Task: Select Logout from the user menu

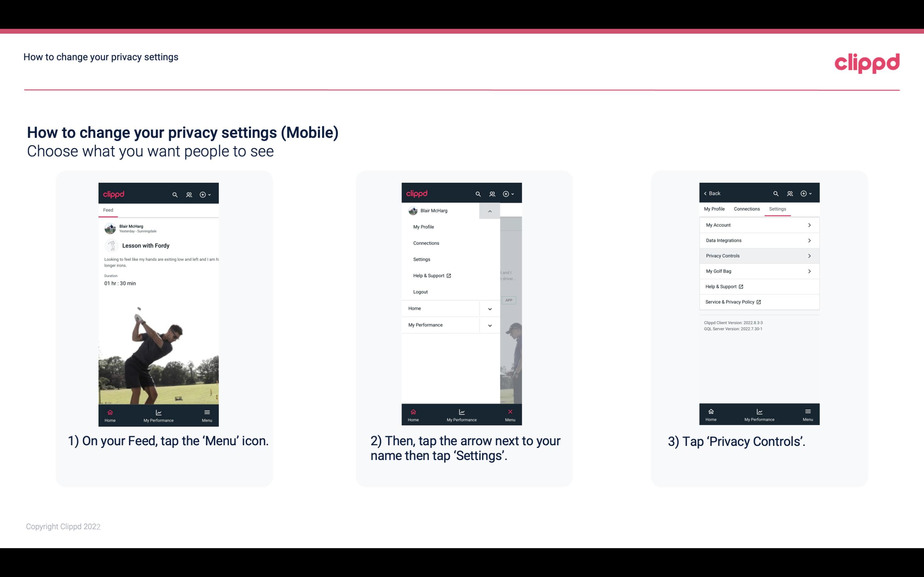Action: tap(420, 291)
